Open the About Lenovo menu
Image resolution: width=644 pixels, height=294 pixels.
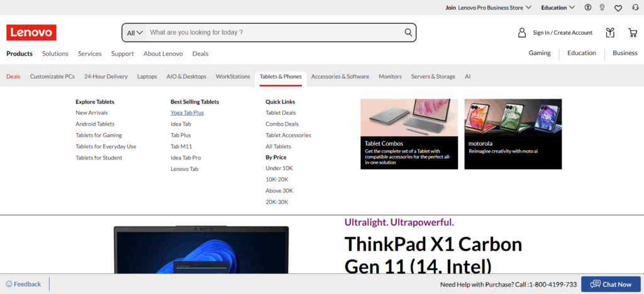163,54
